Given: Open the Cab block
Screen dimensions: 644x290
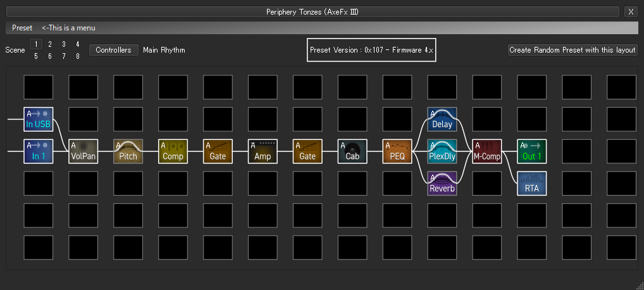Looking at the screenshot, I should (352, 151).
